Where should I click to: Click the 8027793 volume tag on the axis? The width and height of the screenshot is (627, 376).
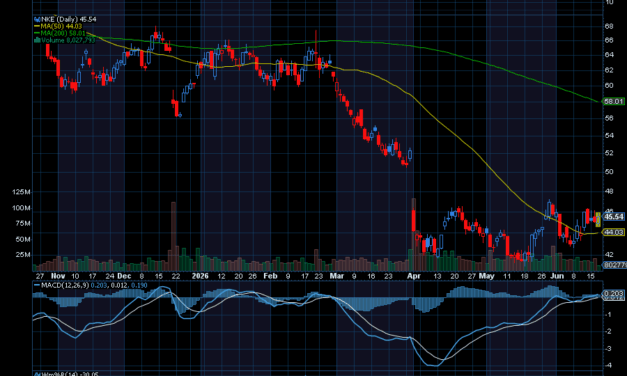point(615,265)
